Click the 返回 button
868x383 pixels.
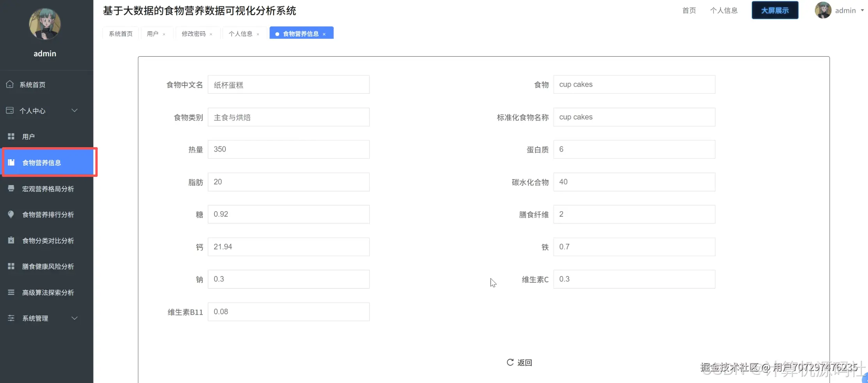click(x=524, y=362)
